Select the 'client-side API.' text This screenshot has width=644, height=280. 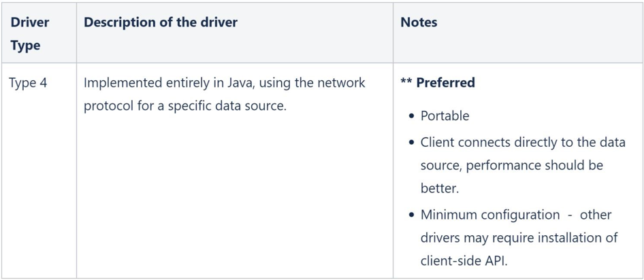pos(464,261)
